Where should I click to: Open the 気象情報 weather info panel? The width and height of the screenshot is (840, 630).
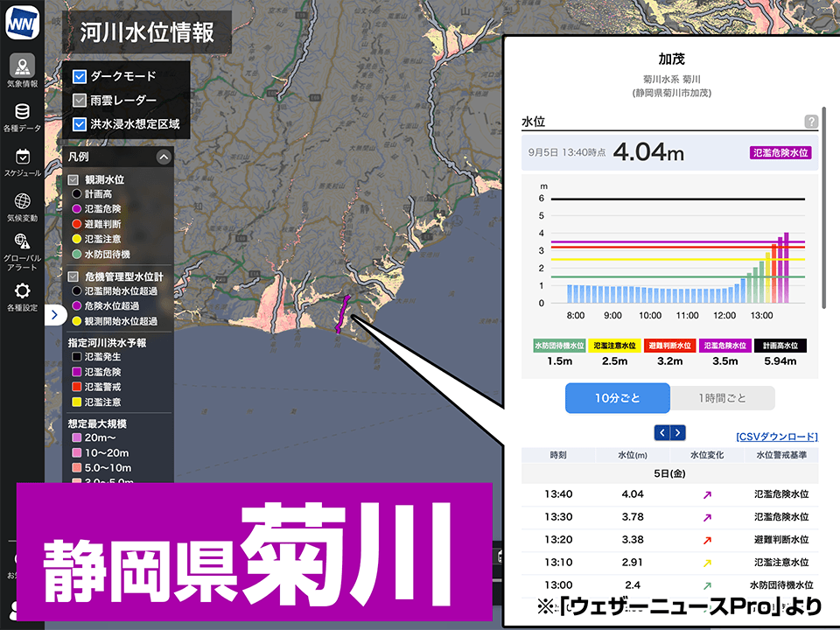pyautogui.click(x=23, y=66)
